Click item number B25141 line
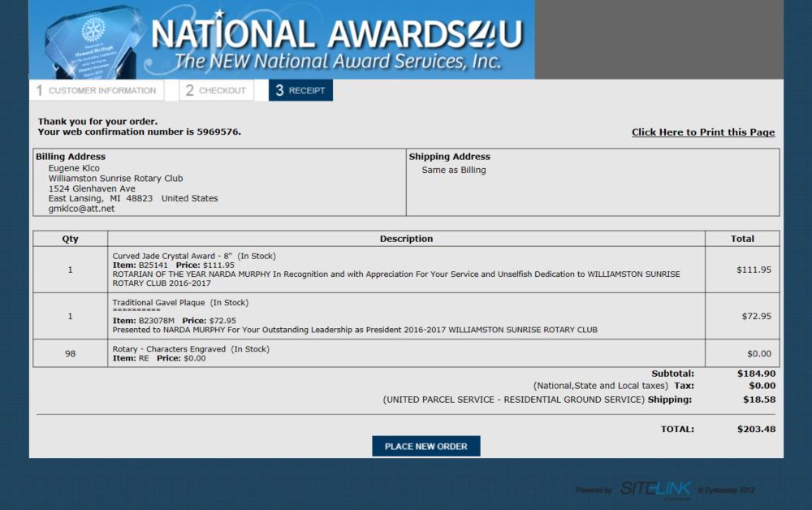 click(x=174, y=265)
